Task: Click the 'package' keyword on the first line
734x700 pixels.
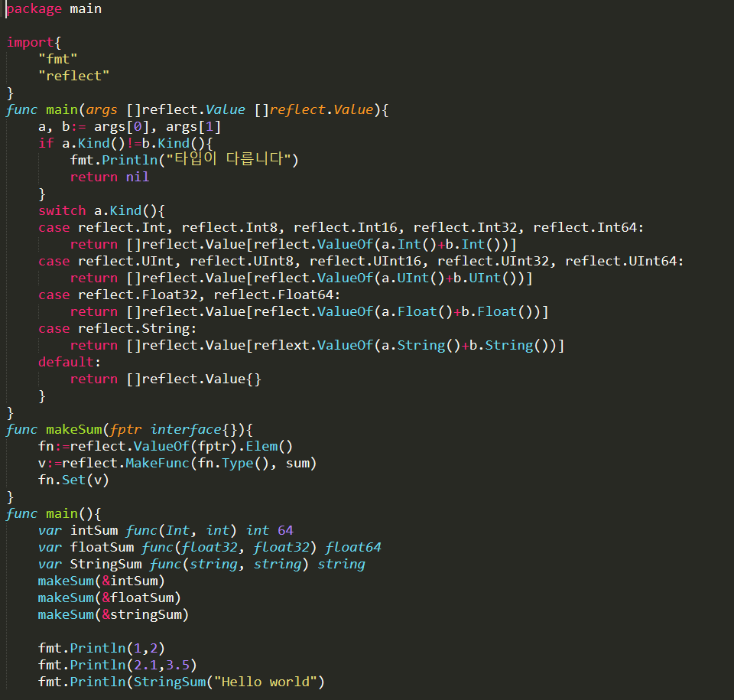Action: coord(34,9)
